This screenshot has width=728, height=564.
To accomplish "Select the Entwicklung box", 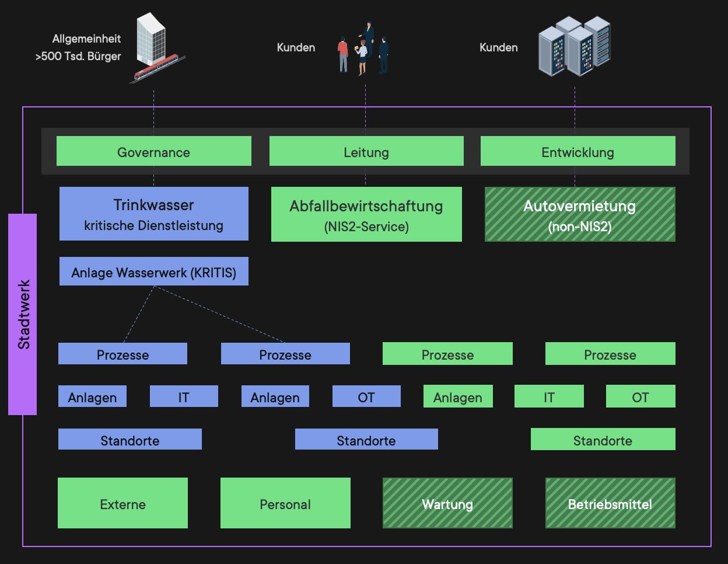I will tap(577, 152).
